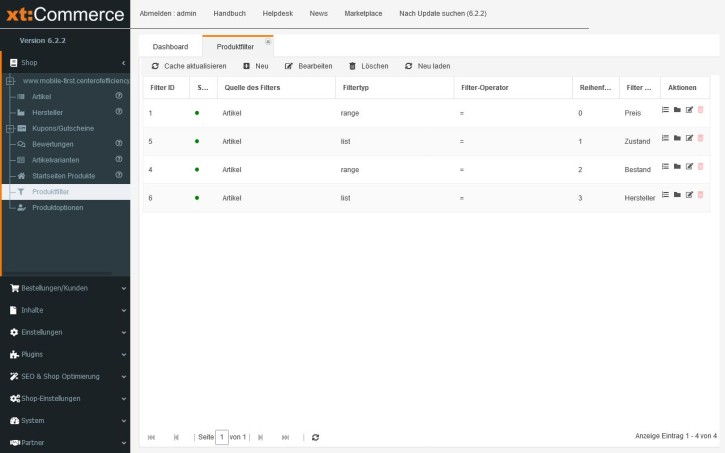The height and width of the screenshot is (453, 725).
Task: Sort by the Filter ID column header
Action: [166, 87]
